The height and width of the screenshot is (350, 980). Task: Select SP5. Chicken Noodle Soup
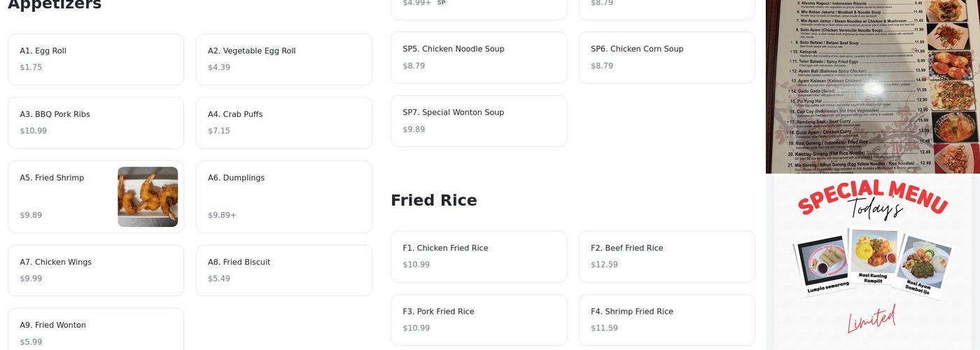(478, 57)
